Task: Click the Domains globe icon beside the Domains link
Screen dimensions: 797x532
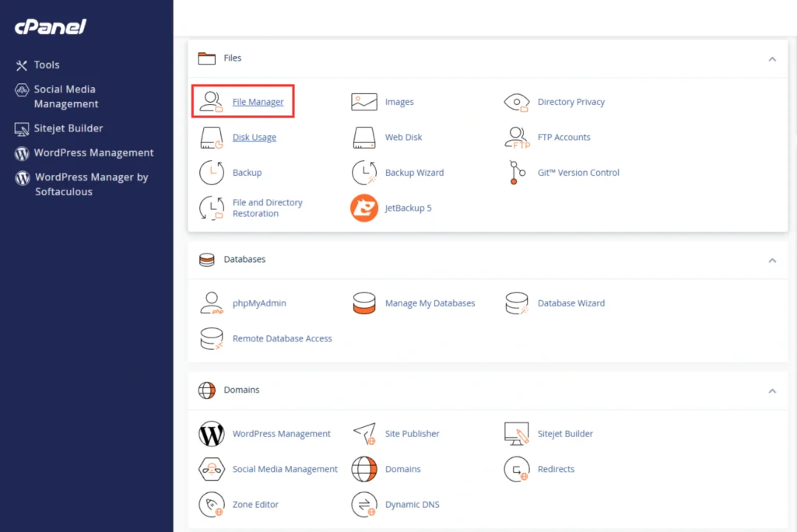Action: (364, 469)
